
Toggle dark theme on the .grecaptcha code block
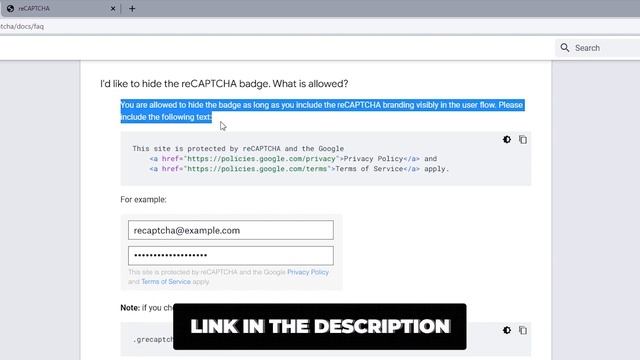[507, 330]
